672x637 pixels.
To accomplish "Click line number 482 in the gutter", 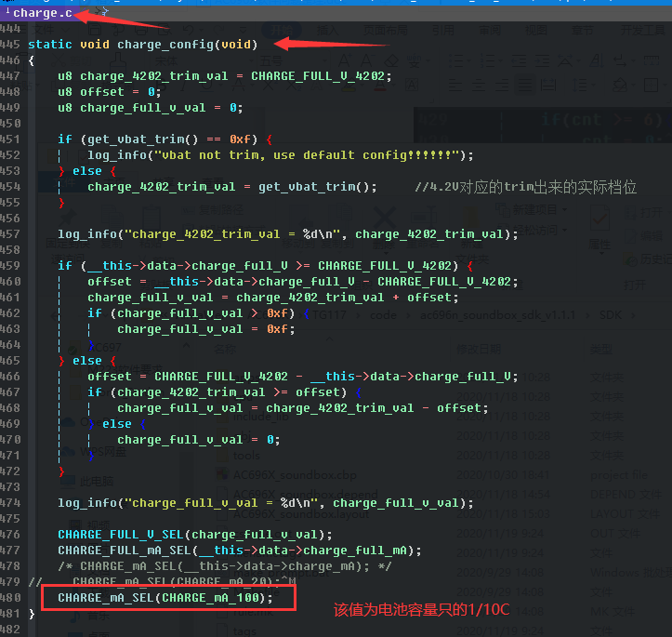I will click(x=10, y=630).
